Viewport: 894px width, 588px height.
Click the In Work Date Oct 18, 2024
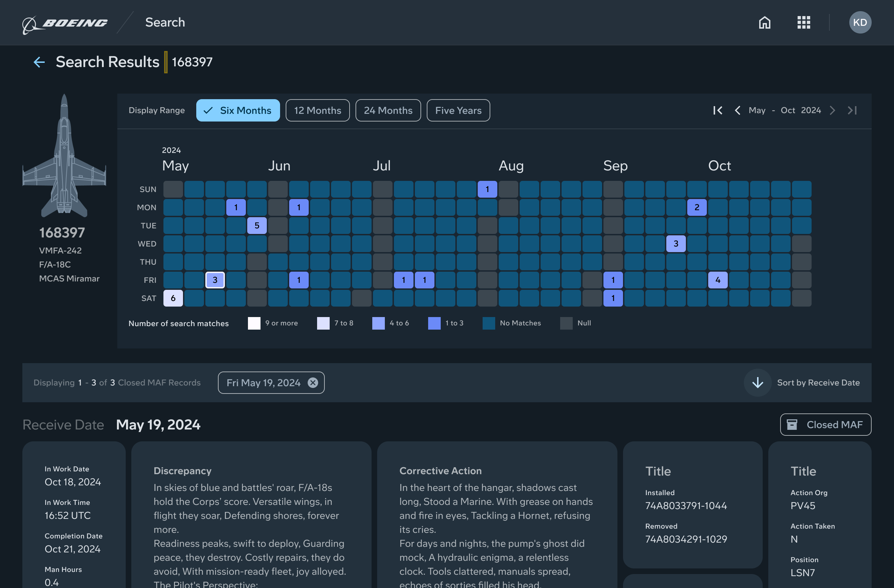73,482
